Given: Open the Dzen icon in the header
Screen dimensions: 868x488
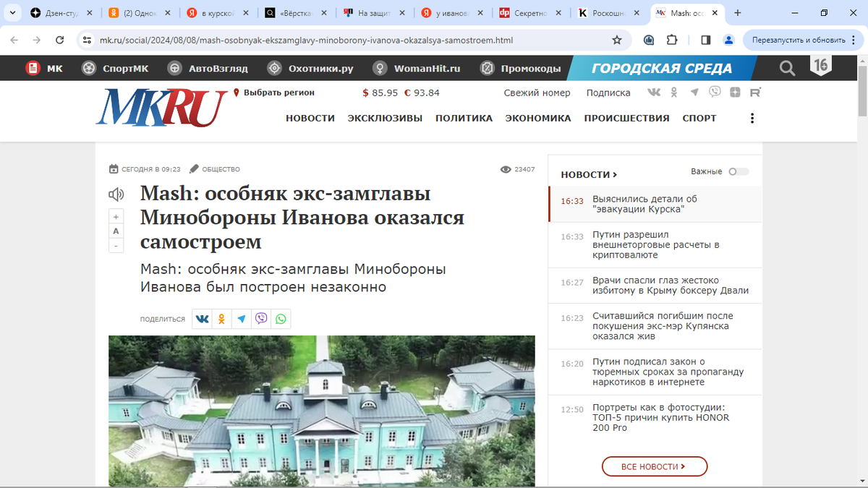Looking at the screenshot, I should (x=735, y=93).
